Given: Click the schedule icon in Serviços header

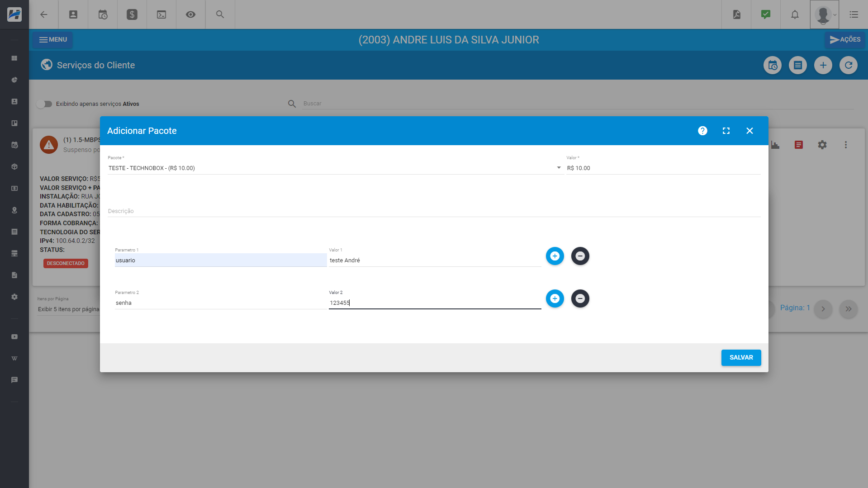Looking at the screenshot, I should (x=773, y=65).
